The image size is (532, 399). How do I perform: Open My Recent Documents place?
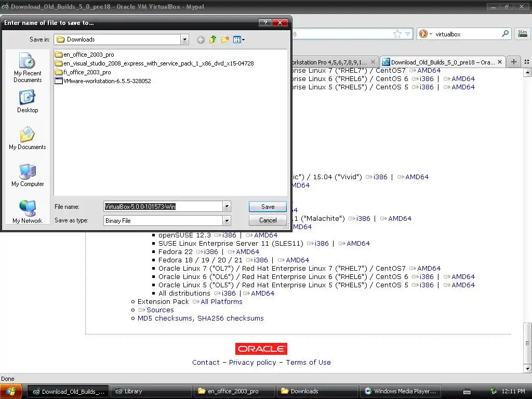pyautogui.click(x=28, y=68)
